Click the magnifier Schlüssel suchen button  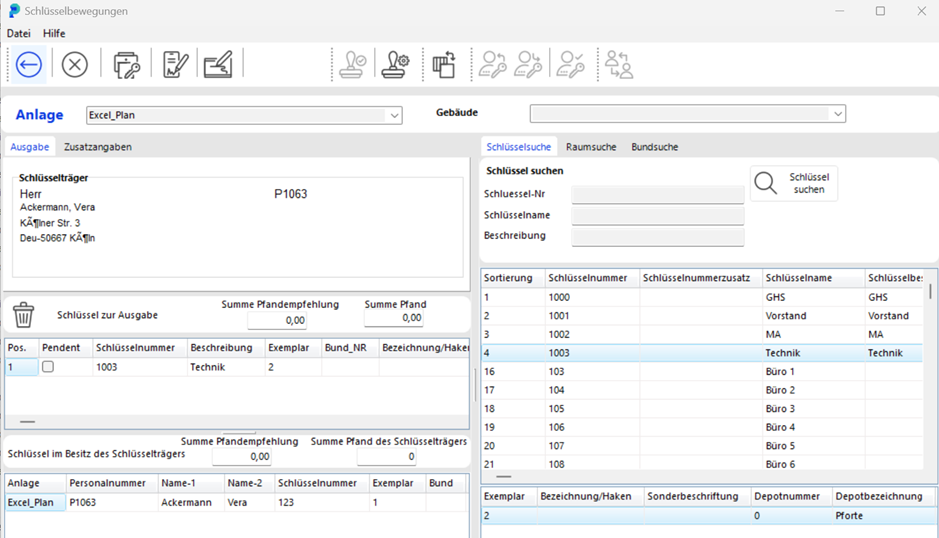pos(794,183)
